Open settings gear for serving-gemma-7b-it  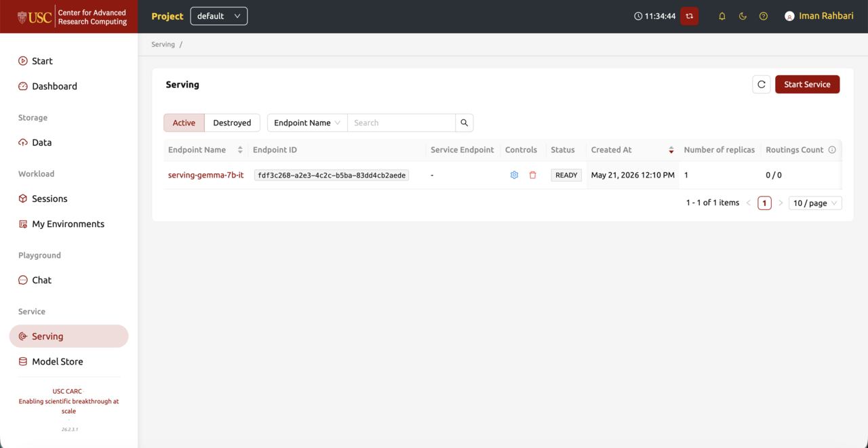(514, 175)
